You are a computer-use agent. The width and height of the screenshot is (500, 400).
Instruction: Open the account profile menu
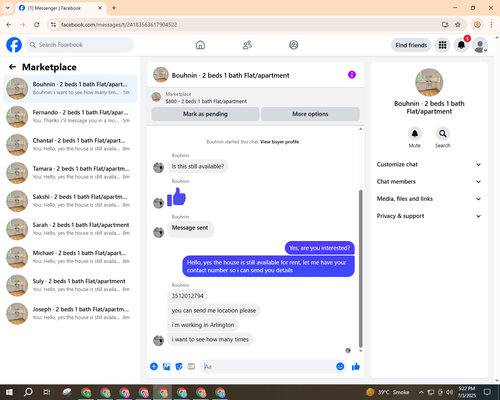[x=480, y=45]
